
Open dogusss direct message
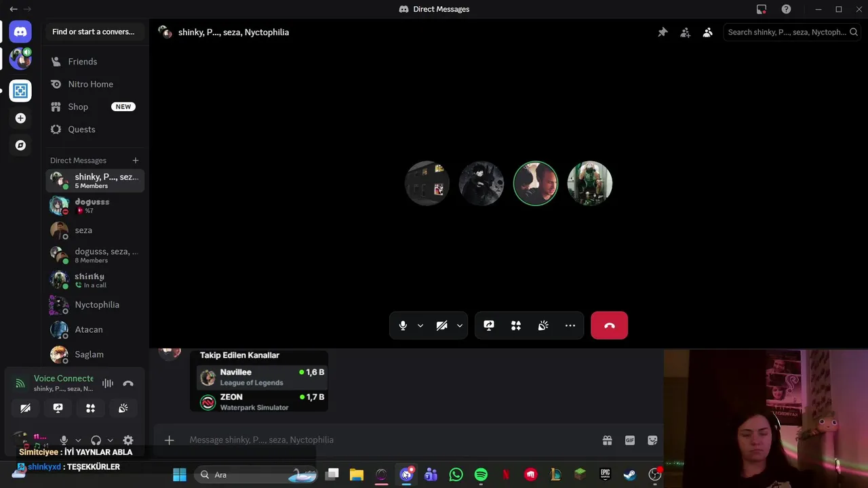(x=95, y=205)
